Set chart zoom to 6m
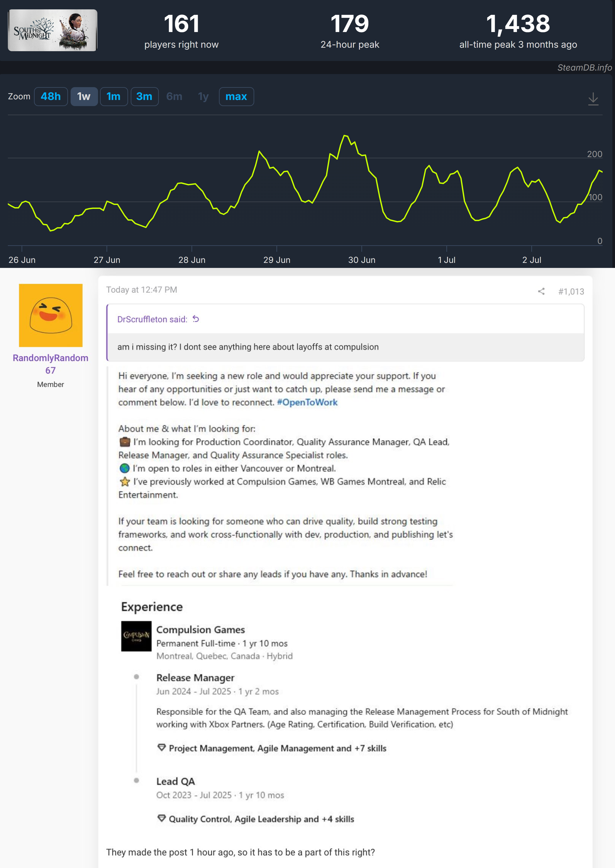 coord(174,96)
